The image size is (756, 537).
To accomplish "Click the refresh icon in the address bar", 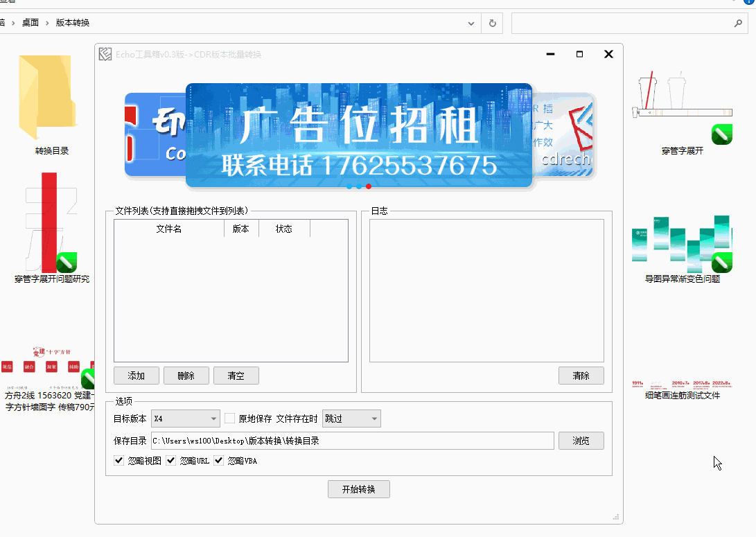I will [x=491, y=23].
